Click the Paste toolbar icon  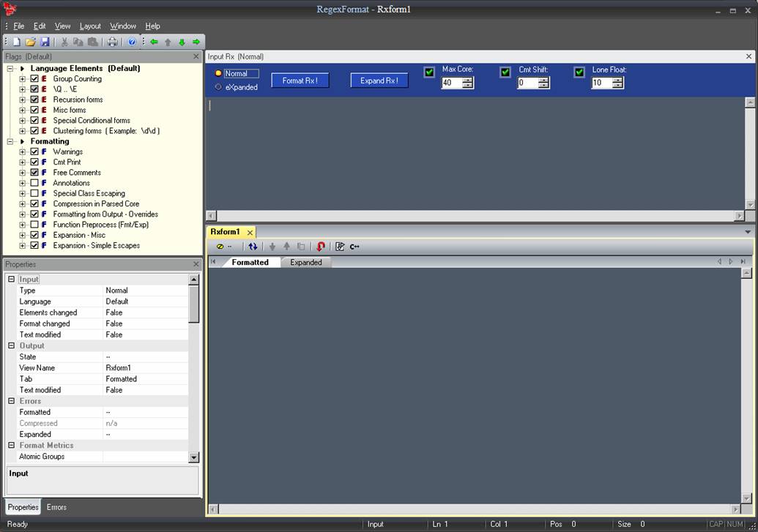click(x=93, y=42)
